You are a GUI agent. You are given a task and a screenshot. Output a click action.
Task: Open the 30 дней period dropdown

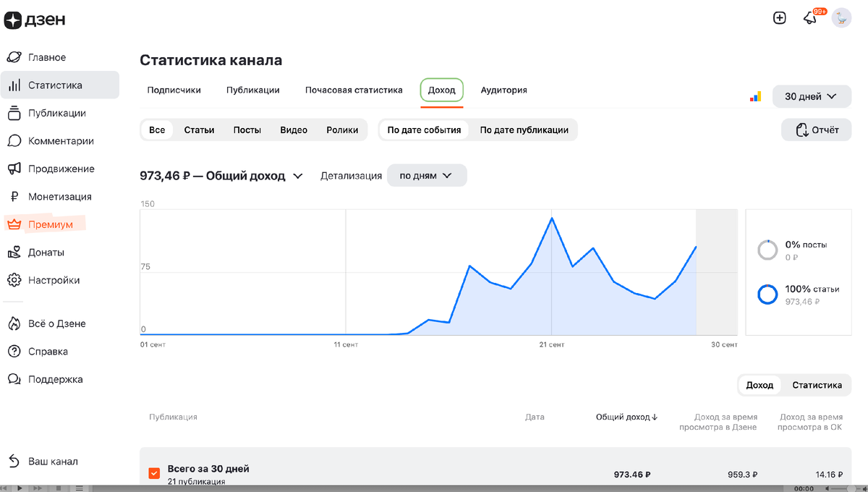812,96
